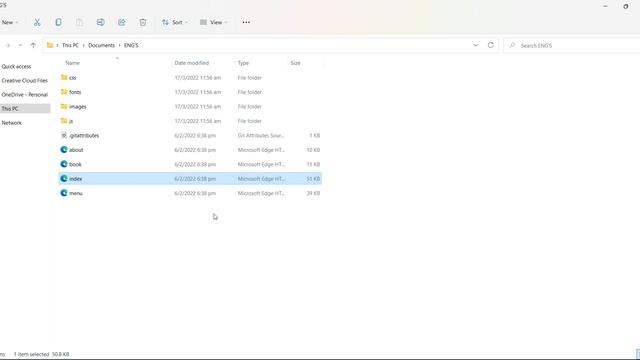The image size is (640, 360).
Task: Click the fonts folder icon
Action: 64,92
